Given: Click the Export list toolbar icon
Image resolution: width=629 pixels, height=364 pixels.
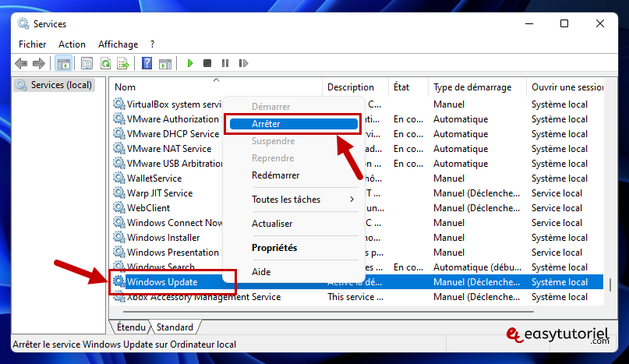Looking at the screenshot, I should (122, 63).
